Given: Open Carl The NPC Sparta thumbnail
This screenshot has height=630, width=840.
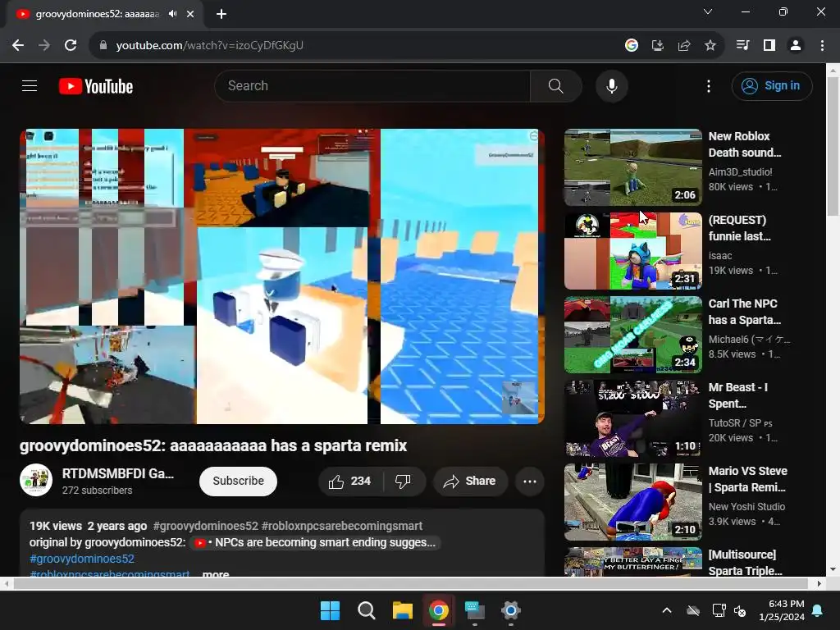Looking at the screenshot, I should pos(632,335).
